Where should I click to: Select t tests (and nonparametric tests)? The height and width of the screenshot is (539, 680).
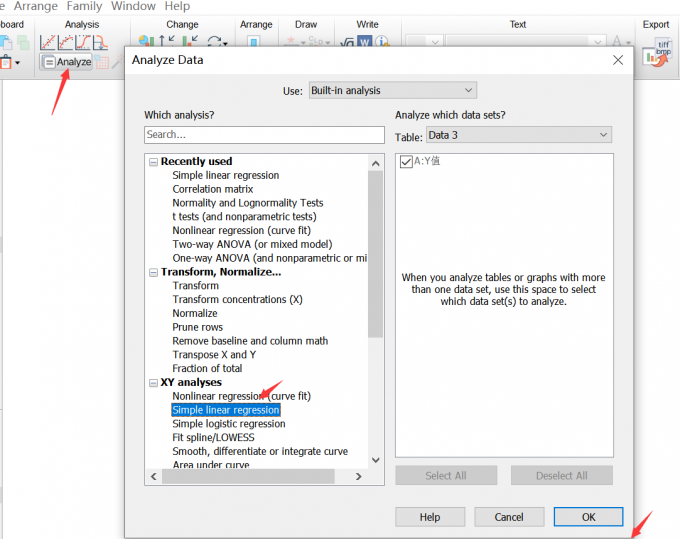click(x=244, y=216)
